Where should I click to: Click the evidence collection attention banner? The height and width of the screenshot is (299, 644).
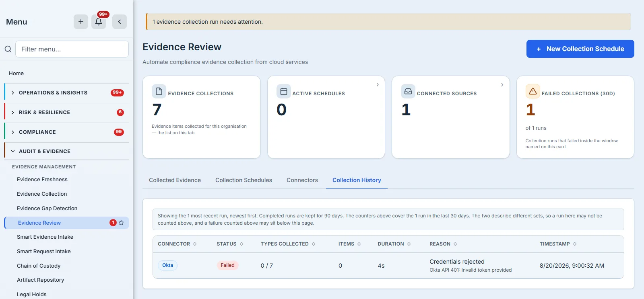(x=388, y=22)
